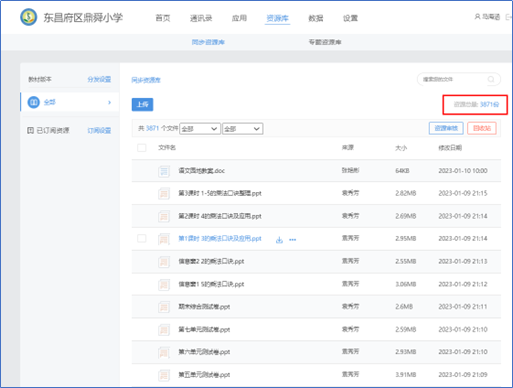The height and width of the screenshot is (388, 513).
Task: Click the book icon beside 全部 in the sidebar
Action: [x=34, y=102]
